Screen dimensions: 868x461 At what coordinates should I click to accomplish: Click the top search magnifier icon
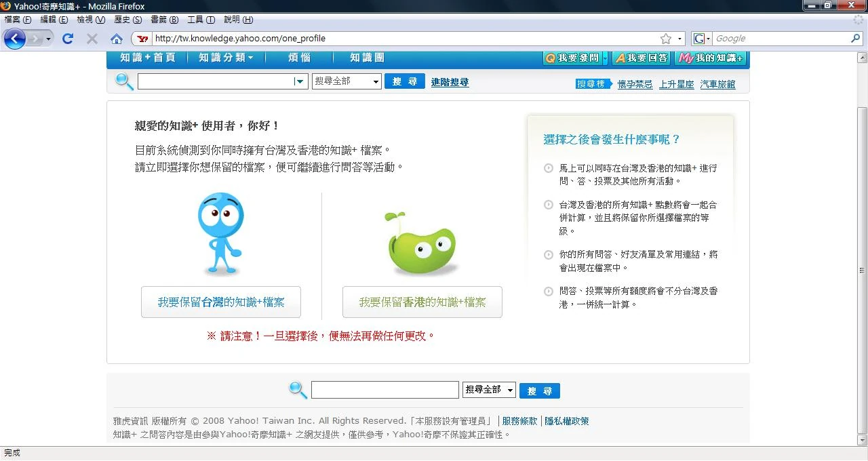coord(125,81)
